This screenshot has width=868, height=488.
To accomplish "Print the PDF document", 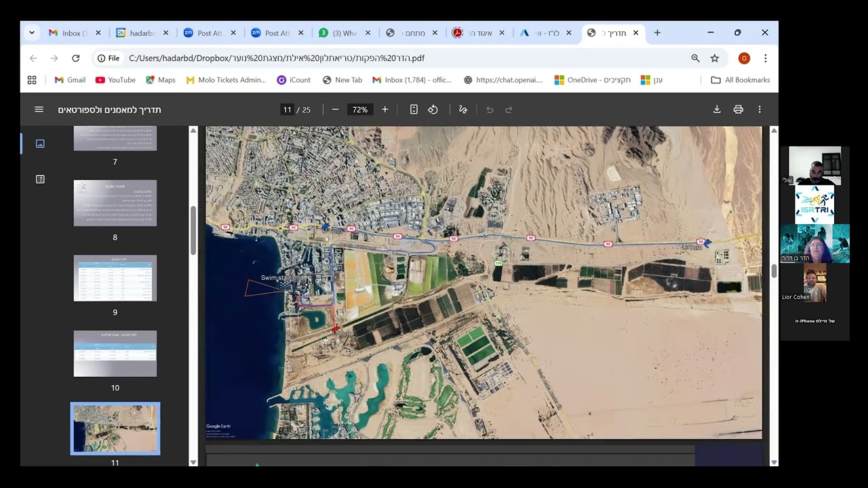I will [x=738, y=110].
